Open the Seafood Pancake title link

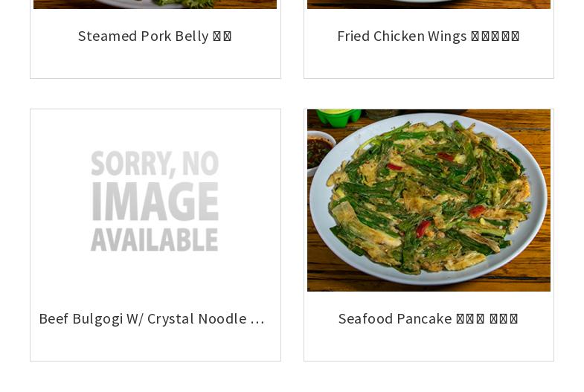429,318
